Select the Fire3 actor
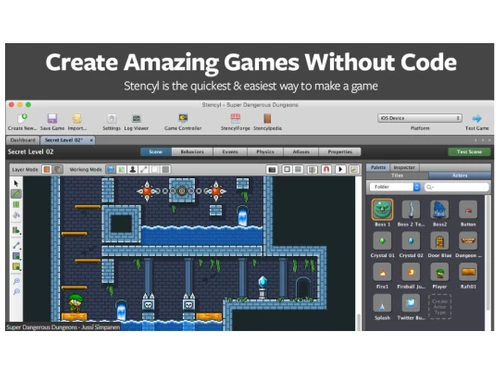Image resolution: width=500 pixels, height=375 pixels. tap(382, 272)
